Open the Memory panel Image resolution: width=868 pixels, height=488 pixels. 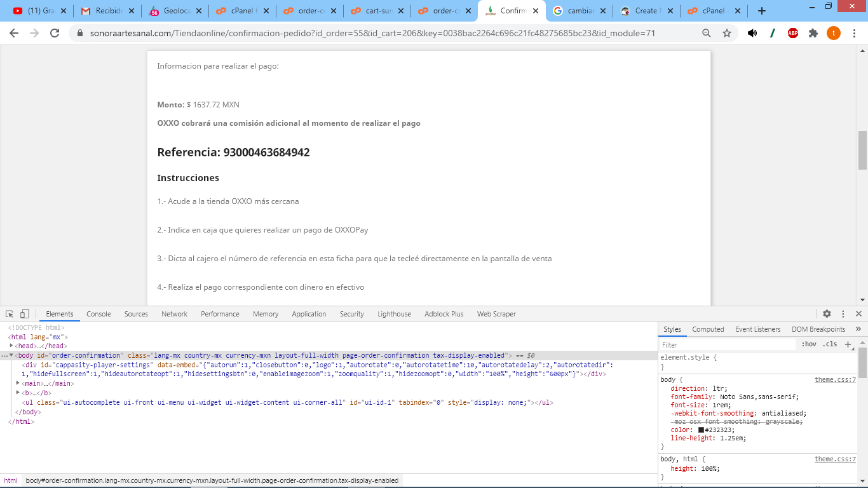tap(266, 314)
